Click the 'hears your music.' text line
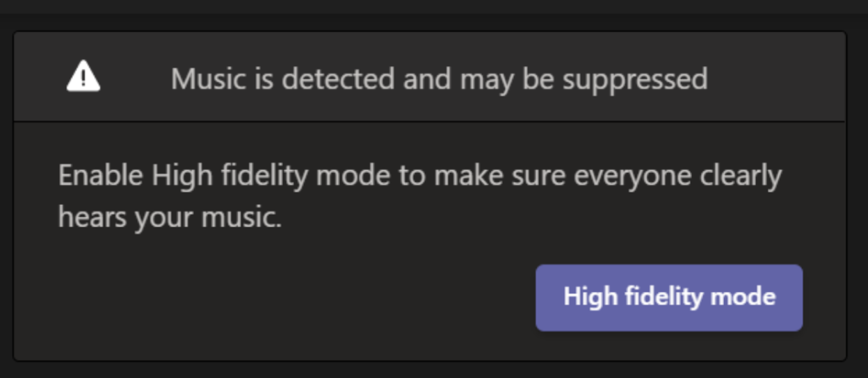The image size is (868, 378). point(170,217)
